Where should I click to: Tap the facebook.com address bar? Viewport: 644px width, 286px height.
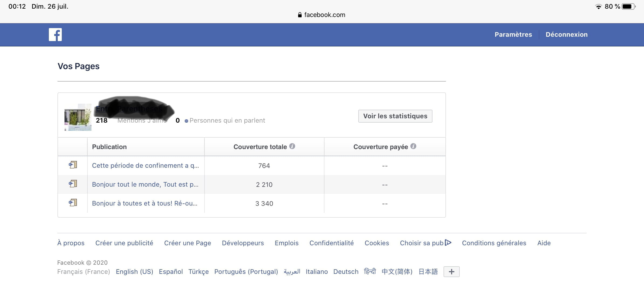click(x=322, y=15)
